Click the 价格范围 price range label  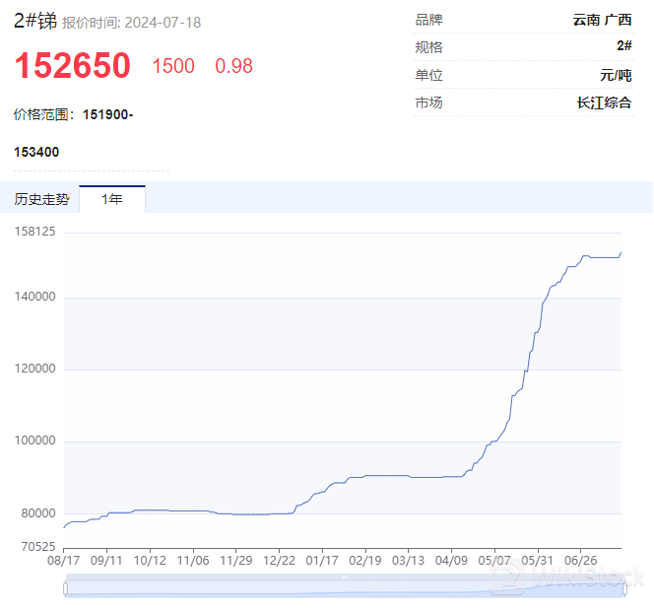point(45,114)
